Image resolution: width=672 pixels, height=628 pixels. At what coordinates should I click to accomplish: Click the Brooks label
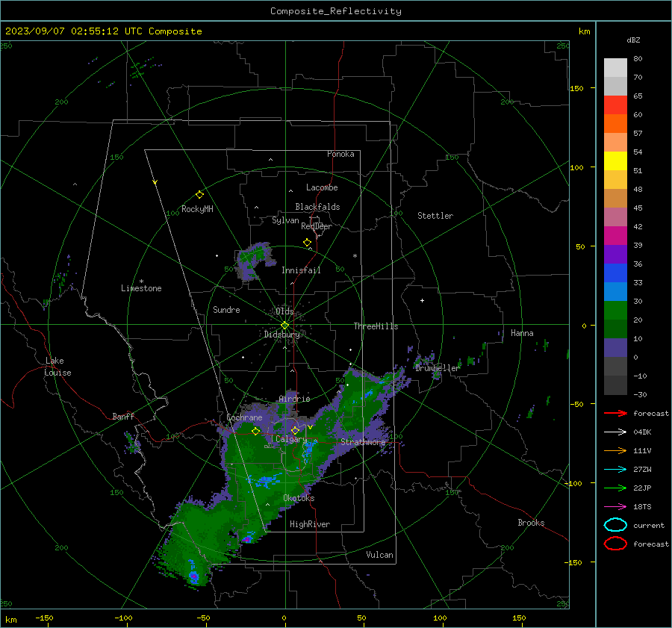pyautogui.click(x=531, y=523)
